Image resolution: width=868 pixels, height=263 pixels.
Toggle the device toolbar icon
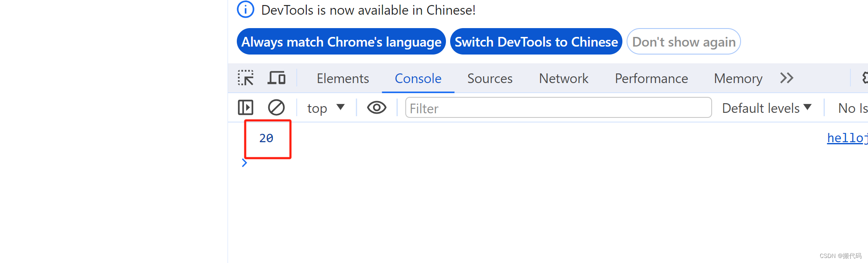coord(277,78)
